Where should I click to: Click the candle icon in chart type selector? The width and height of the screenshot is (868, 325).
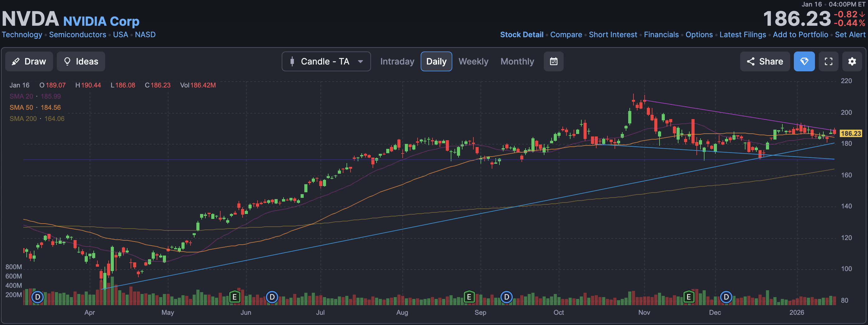coord(292,61)
